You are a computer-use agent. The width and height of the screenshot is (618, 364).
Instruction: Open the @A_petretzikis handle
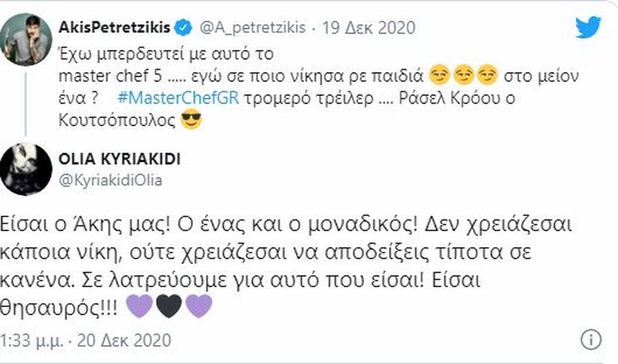click(253, 28)
